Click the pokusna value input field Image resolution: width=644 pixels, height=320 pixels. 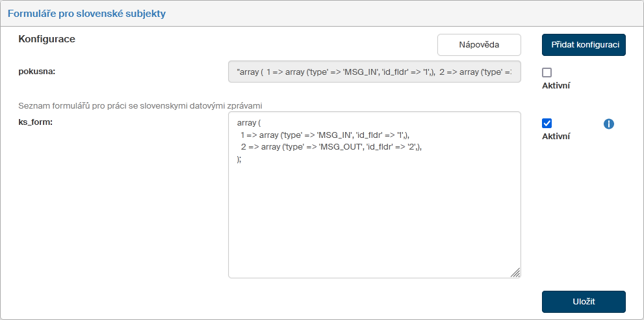pos(374,72)
